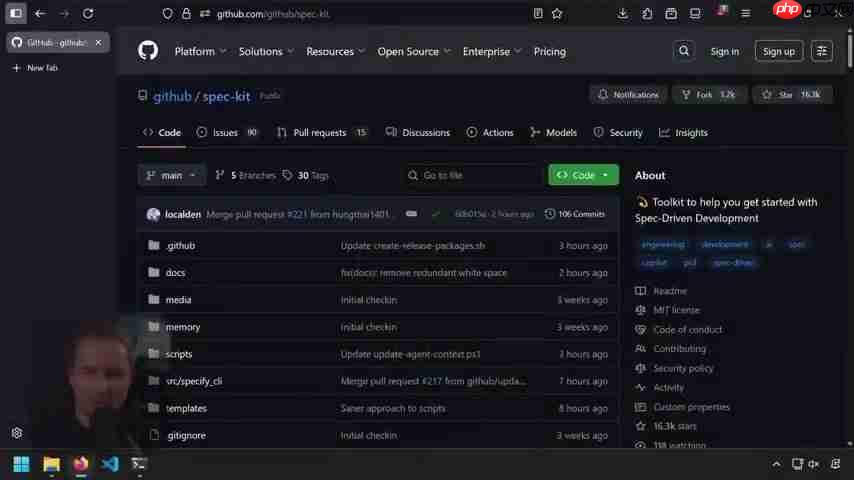This screenshot has height=480, width=854.
Task: Go back with the browser back arrow
Action: coord(40,14)
